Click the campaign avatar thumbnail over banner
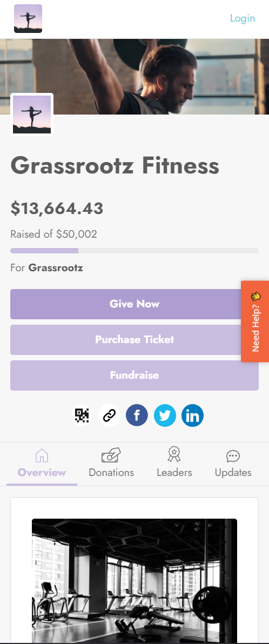269x644 pixels. coord(32,115)
